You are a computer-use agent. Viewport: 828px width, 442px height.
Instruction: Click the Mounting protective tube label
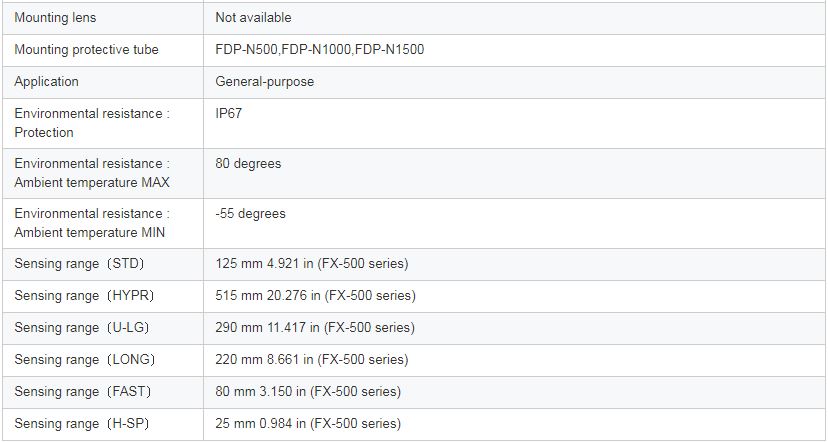coord(86,50)
